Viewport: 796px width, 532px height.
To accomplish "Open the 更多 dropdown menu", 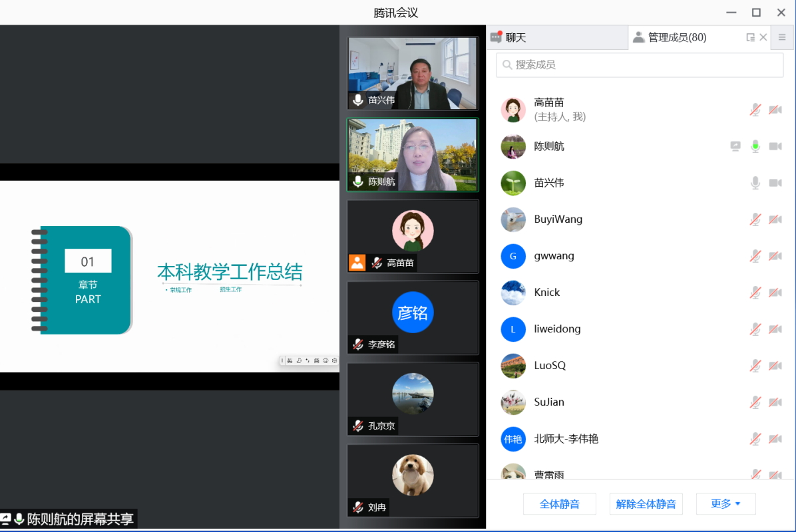I will (725, 503).
